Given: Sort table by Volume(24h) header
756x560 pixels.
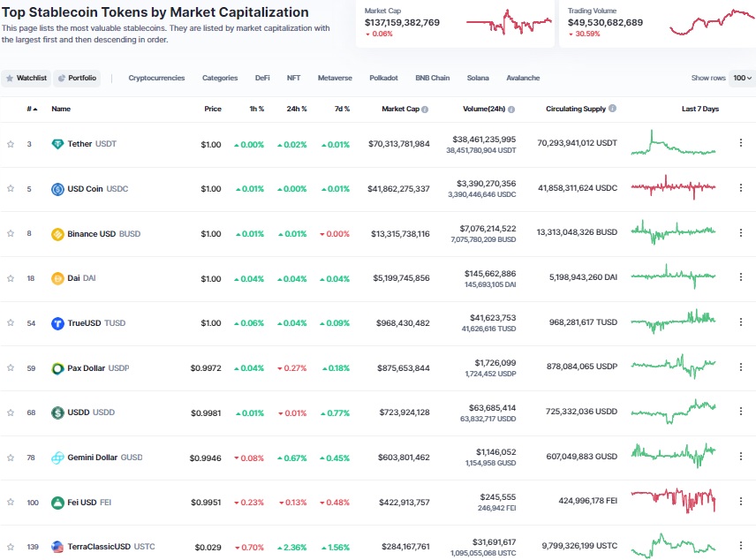Looking at the screenshot, I should [x=484, y=109].
